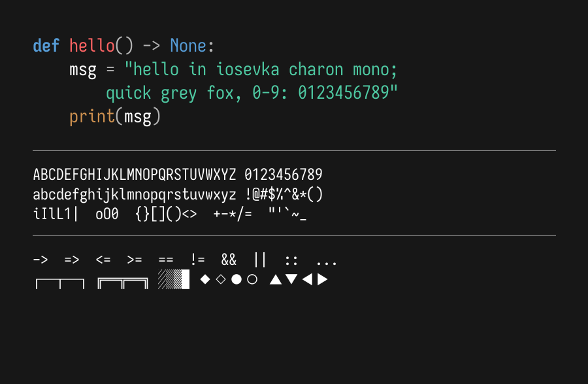Select the hollow circle glyph

(x=252, y=279)
